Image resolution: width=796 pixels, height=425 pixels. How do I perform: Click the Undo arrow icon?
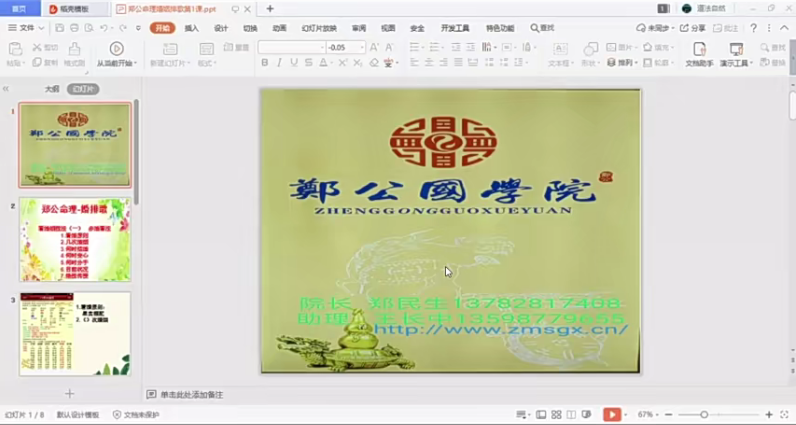pos(104,28)
